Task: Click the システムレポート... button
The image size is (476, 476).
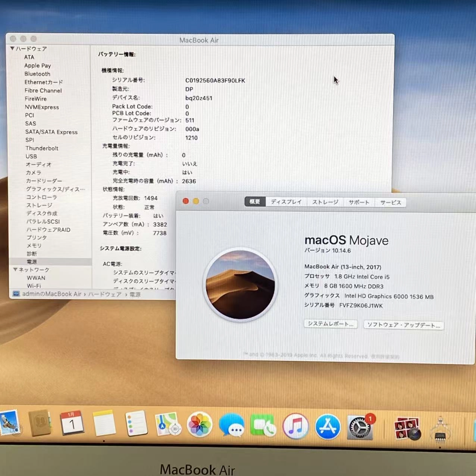Action: (x=331, y=324)
